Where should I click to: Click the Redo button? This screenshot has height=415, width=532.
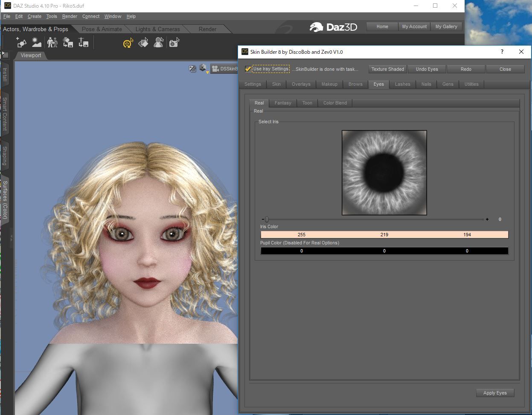pos(466,69)
